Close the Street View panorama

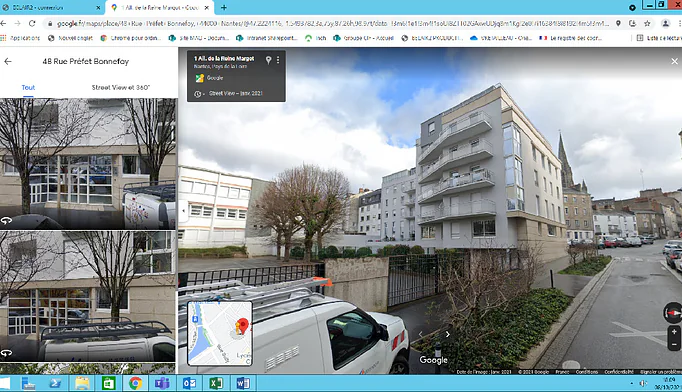(x=674, y=61)
